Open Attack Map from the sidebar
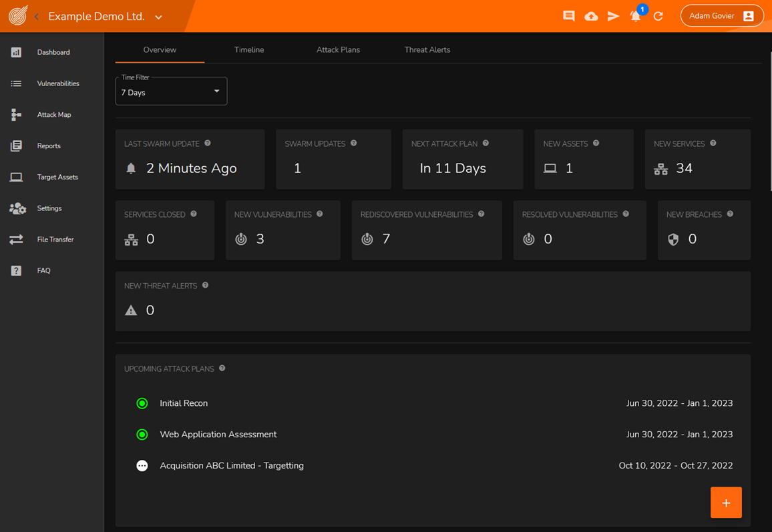Viewport: 772px width, 532px height. click(52, 115)
